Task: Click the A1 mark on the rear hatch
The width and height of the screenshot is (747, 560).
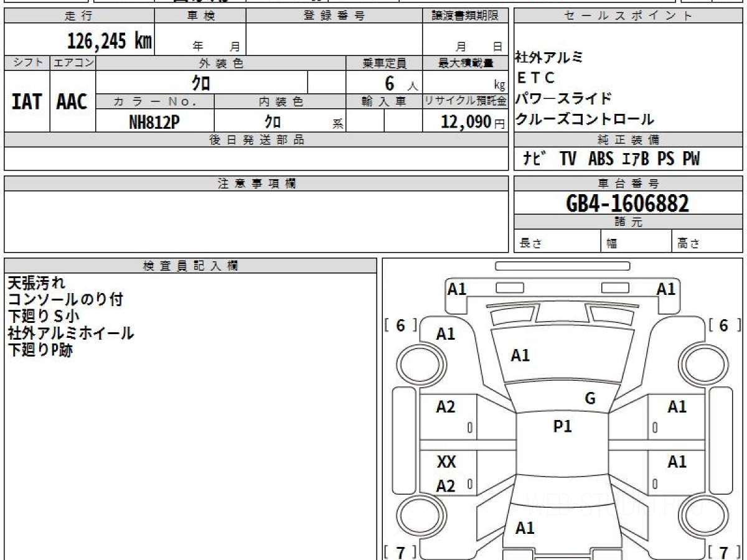Action: pos(525,528)
